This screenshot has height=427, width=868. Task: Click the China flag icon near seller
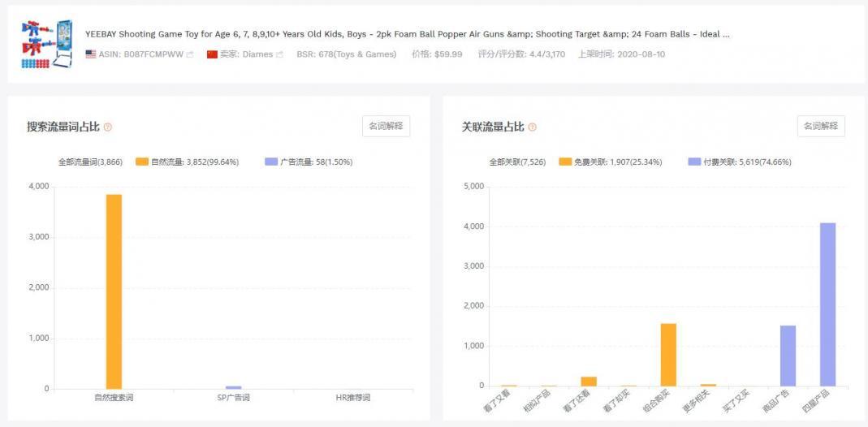click(x=213, y=54)
